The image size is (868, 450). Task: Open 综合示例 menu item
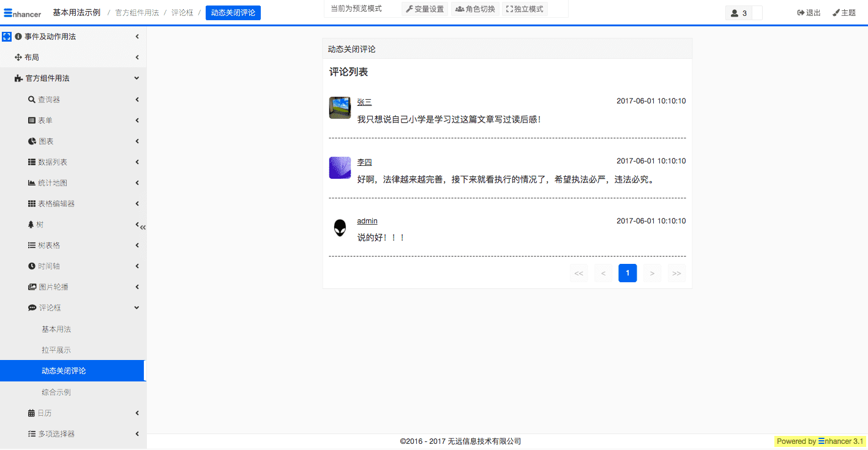[56, 392]
